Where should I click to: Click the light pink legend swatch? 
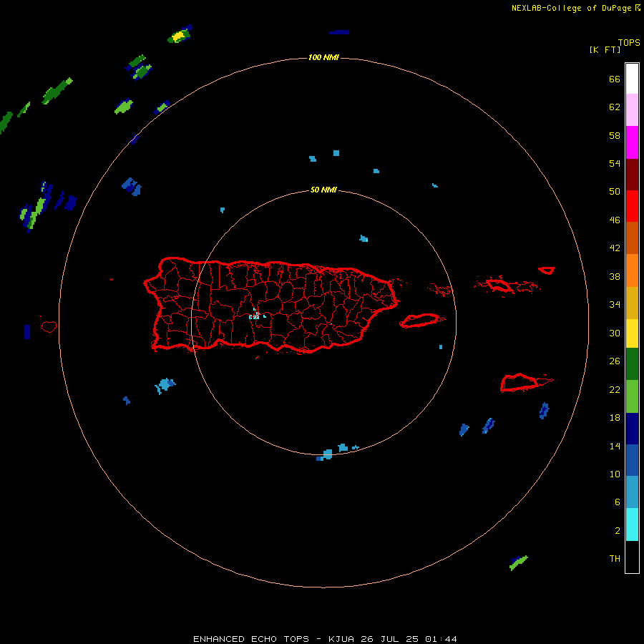[x=632, y=110]
